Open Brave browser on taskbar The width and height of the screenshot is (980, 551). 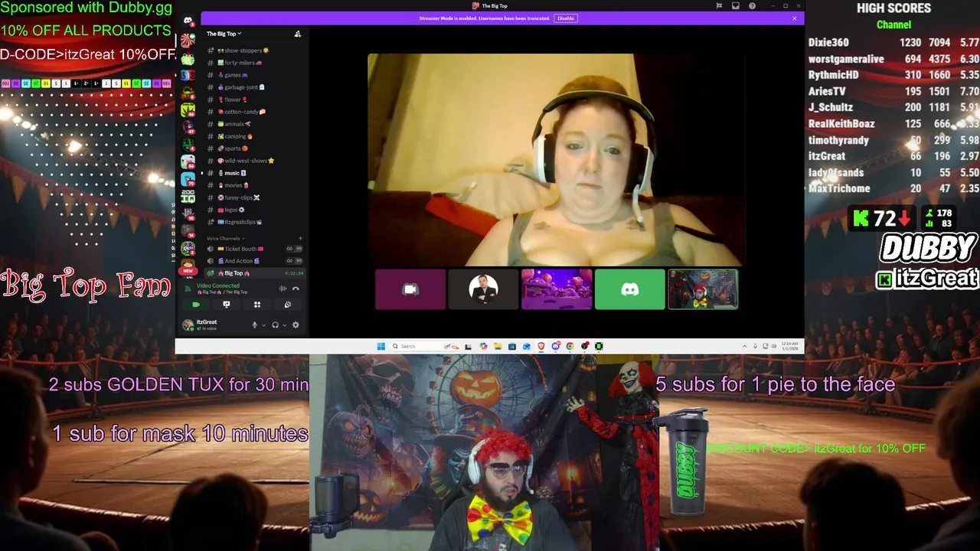pos(541,346)
